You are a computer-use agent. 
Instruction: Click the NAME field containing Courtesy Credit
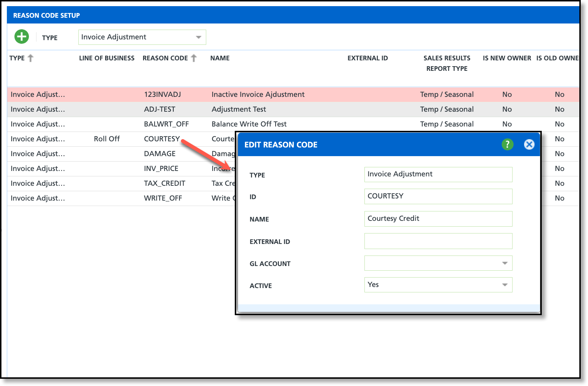438,219
